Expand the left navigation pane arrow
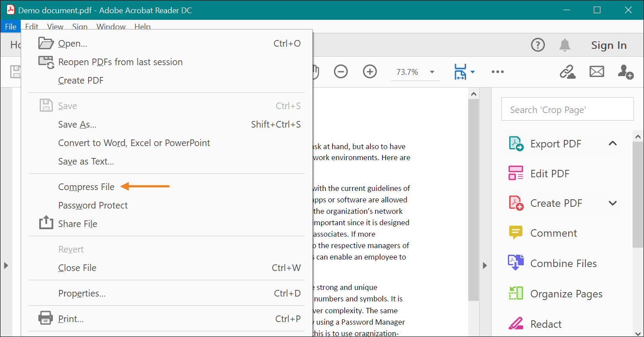Screen dimensions: 644x337 tap(6, 265)
